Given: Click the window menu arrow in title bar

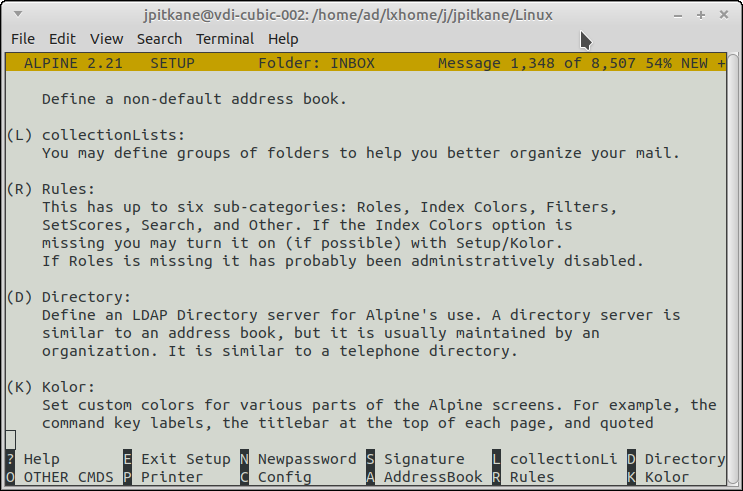Looking at the screenshot, I should (18, 14).
